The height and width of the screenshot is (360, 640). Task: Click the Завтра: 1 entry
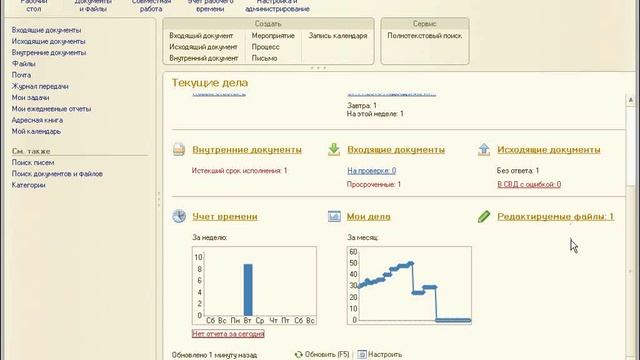(x=362, y=106)
